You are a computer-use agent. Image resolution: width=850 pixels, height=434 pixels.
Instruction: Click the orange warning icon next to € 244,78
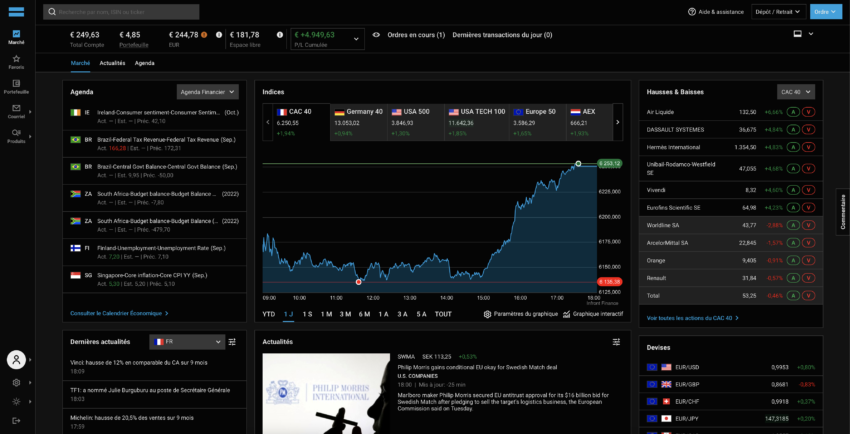(x=204, y=35)
